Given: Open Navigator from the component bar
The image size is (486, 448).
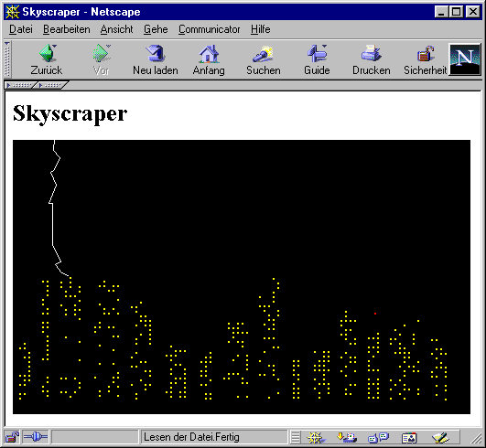Looking at the screenshot, I should [316, 437].
